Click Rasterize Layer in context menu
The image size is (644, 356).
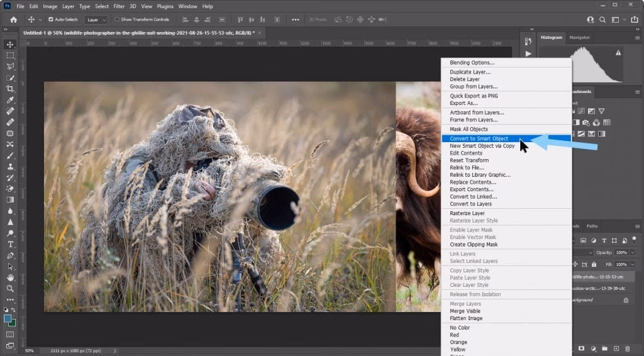[467, 213]
